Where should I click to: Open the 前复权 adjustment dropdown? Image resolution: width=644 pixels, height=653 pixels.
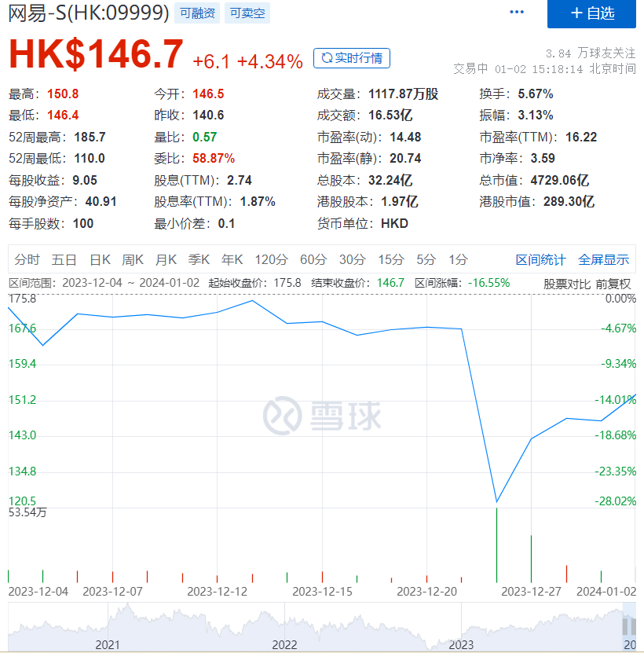[613, 284]
